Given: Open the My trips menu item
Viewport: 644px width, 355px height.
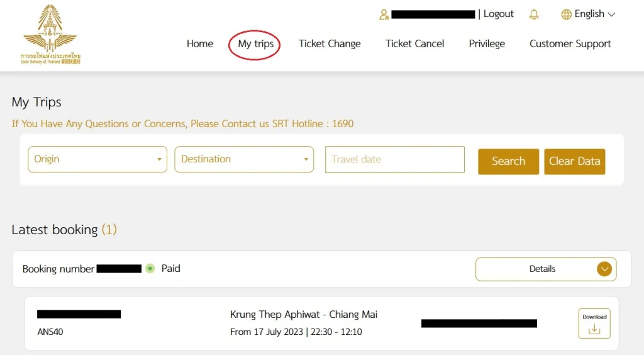Looking at the screenshot, I should [x=255, y=44].
